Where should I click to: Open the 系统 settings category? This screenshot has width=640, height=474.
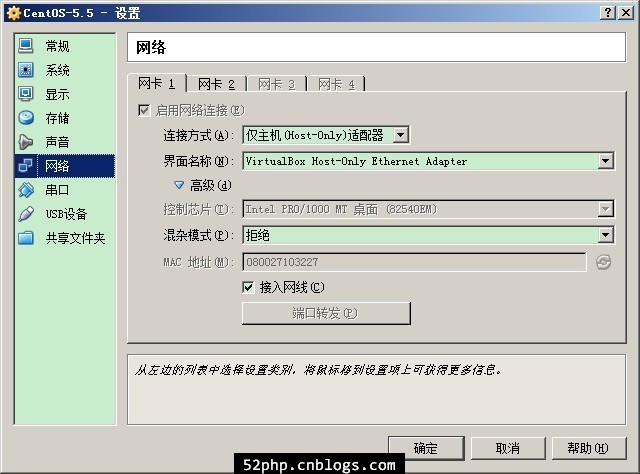pyautogui.click(x=64, y=70)
